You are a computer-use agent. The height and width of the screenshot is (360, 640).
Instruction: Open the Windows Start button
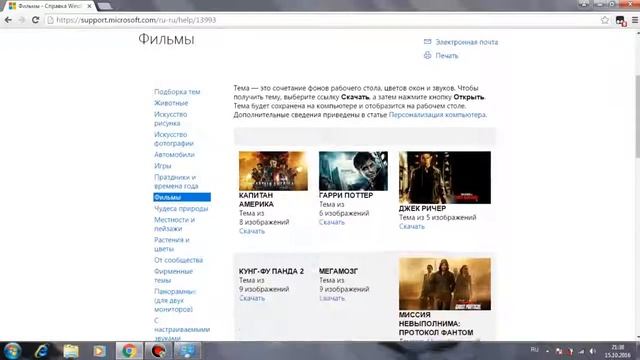tap(11, 351)
